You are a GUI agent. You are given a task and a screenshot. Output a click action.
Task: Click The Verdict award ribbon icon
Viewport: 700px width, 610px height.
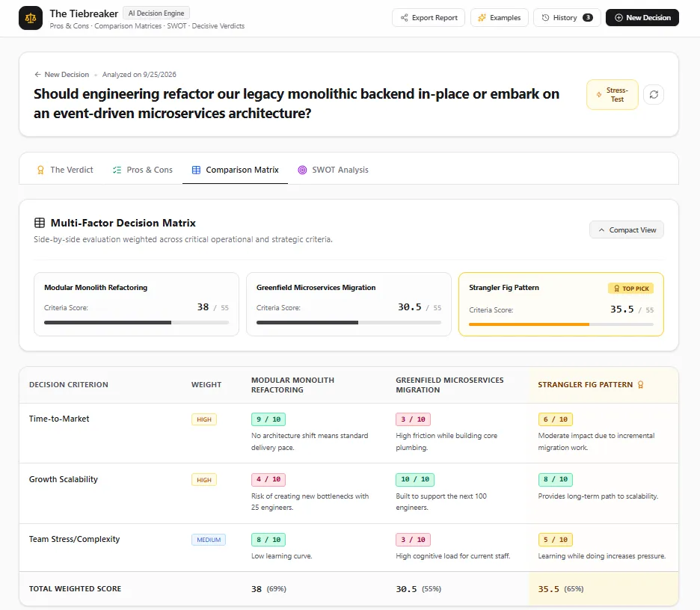(40, 170)
